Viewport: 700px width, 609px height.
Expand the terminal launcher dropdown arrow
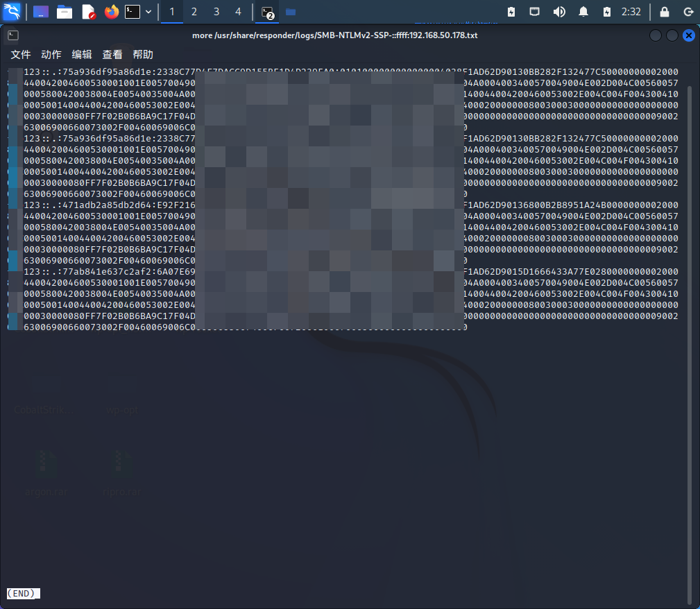(147, 11)
